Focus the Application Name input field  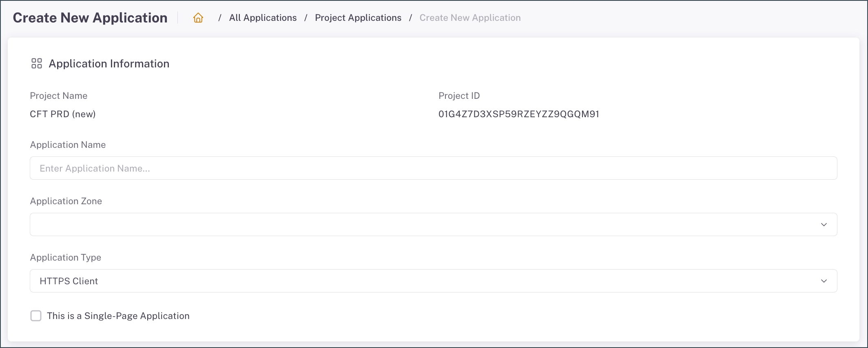coord(433,168)
